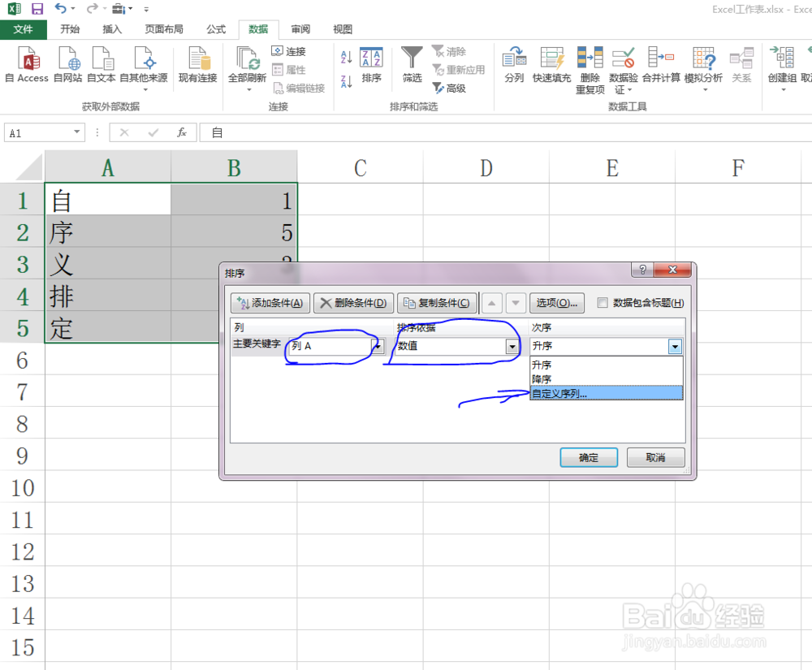Click the Sort Z to A descending icon
Image resolution: width=812 pixels, height=670 pixels.
point(347,80)
